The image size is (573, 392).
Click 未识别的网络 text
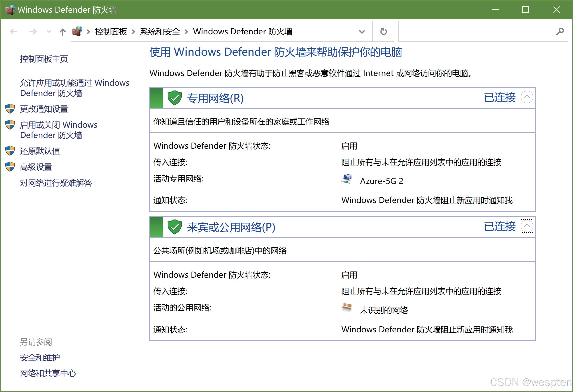384,310
